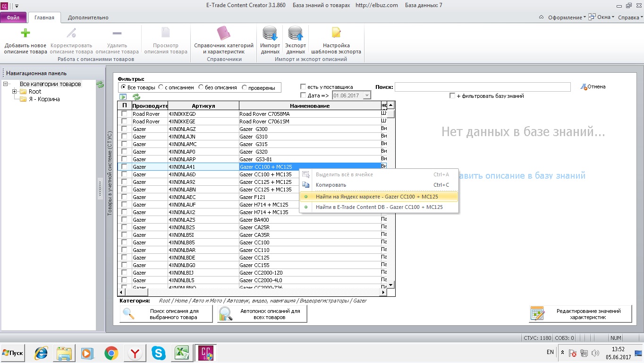Tick the checkbox for row Road Rover C7058MA
This screenshot has width=644, height=363.
[124, 114]
